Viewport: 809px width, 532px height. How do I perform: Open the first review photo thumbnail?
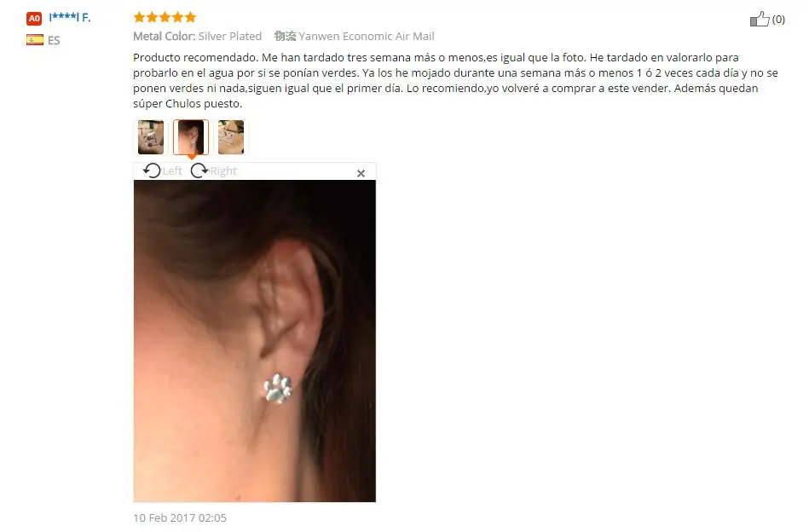pyautogui.click(x=151, y=137)
